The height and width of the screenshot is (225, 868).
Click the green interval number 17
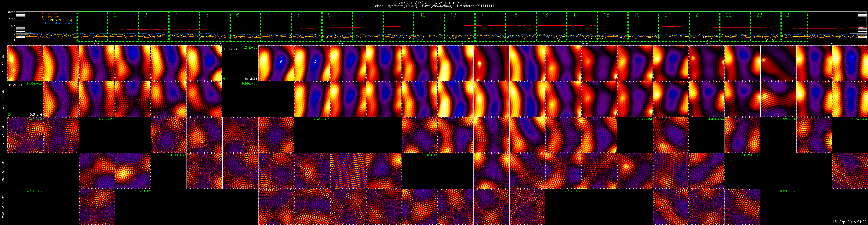click(576, 15)
